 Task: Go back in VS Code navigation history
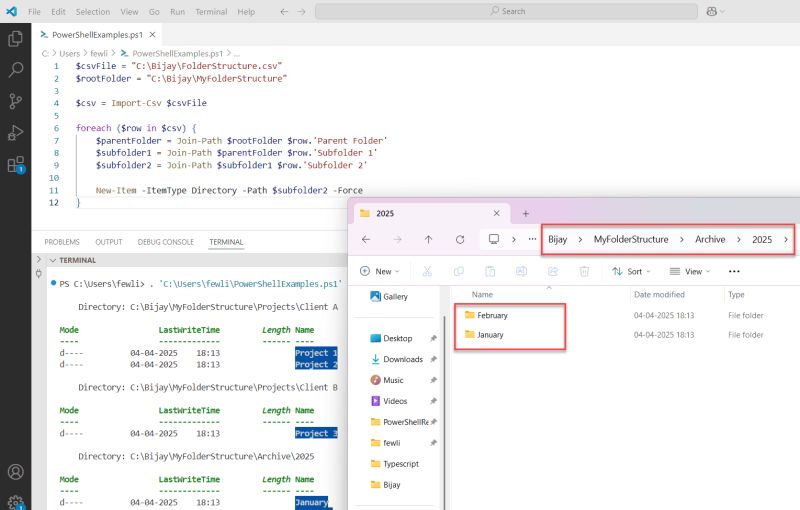click(x=284, y=11)
